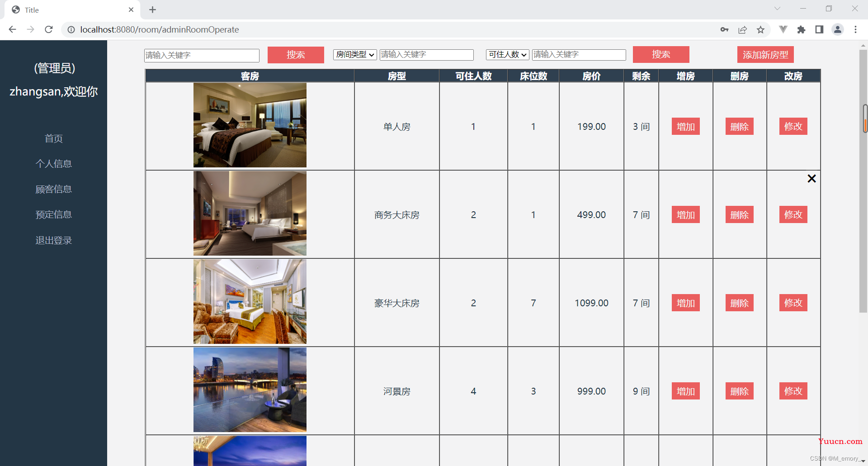Focus keyword field beside 房间类型

[x=426, y=54]
